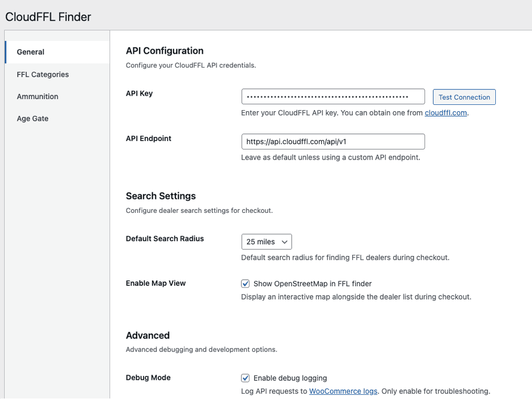Select the Age Gate tab

point(32,118)
